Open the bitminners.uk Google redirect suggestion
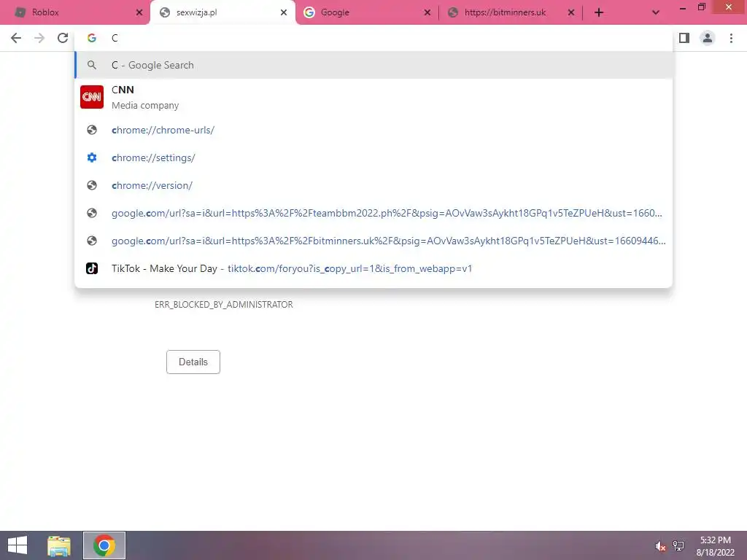 tap(374, 241)
